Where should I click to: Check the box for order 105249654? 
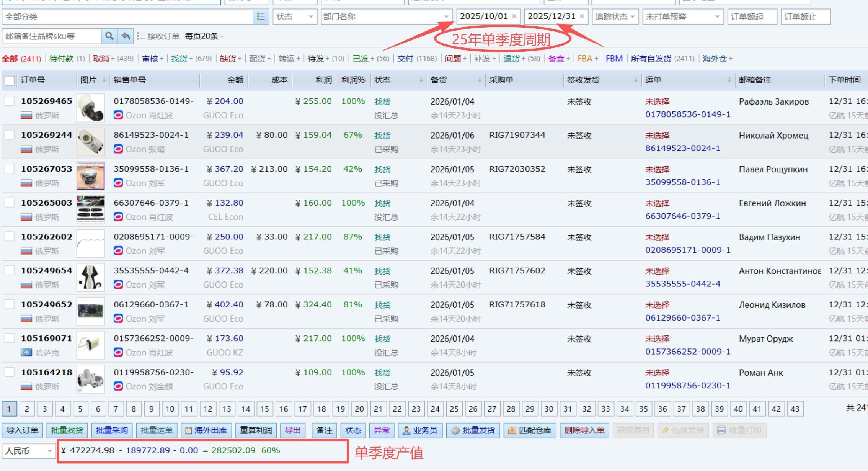[10, 270]
